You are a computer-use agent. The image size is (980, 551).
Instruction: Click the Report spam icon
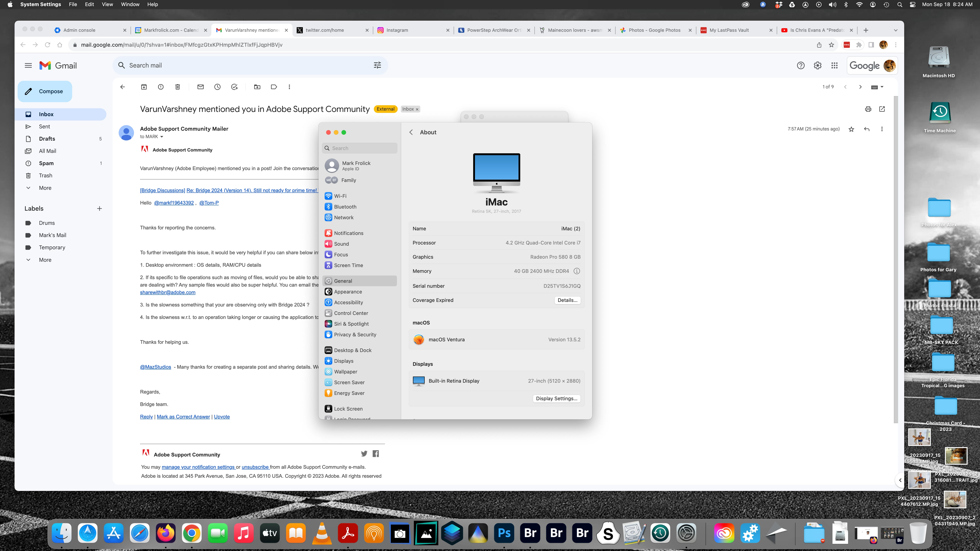tap(161, 87)
